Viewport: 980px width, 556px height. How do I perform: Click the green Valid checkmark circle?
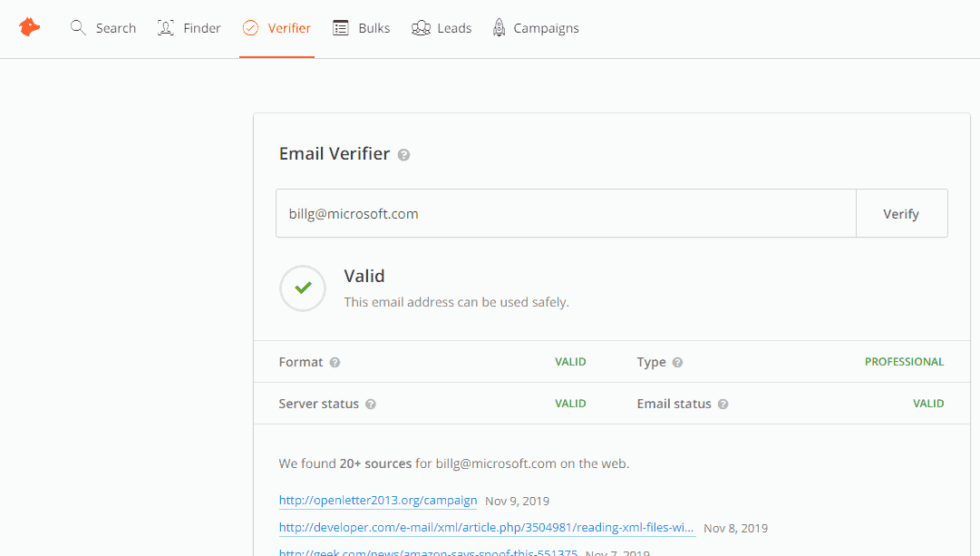[302, 288]
